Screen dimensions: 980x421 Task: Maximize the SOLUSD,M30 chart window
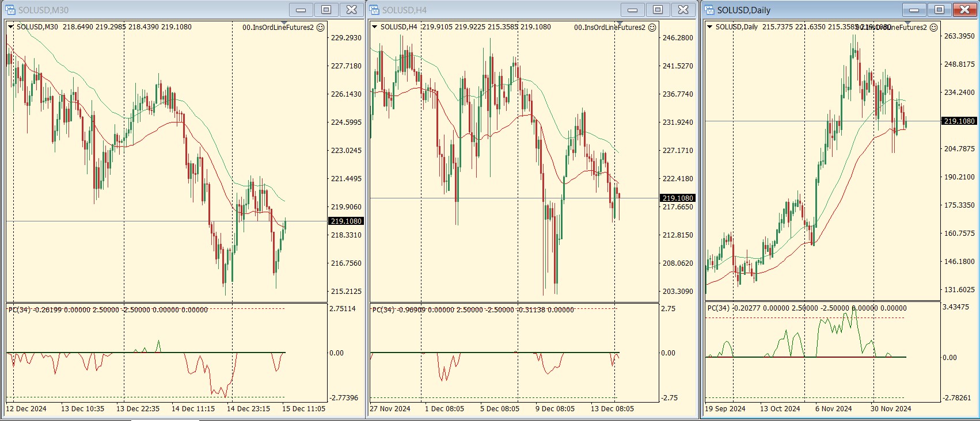pos(326,10)
